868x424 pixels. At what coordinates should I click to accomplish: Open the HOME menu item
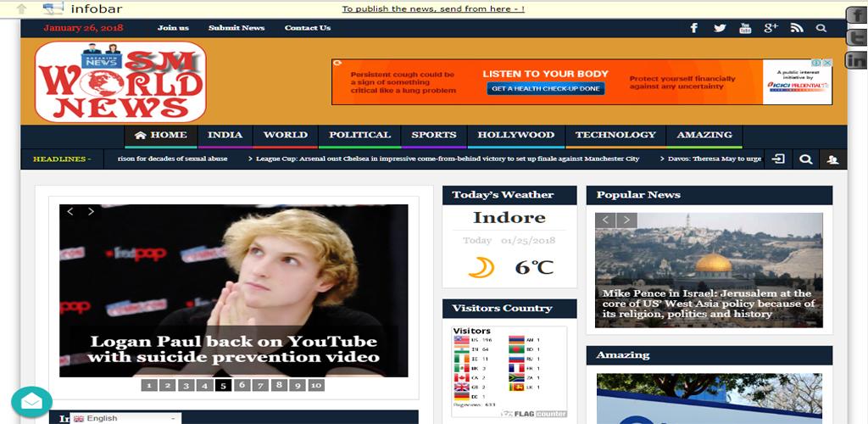(x=160, y=136)
